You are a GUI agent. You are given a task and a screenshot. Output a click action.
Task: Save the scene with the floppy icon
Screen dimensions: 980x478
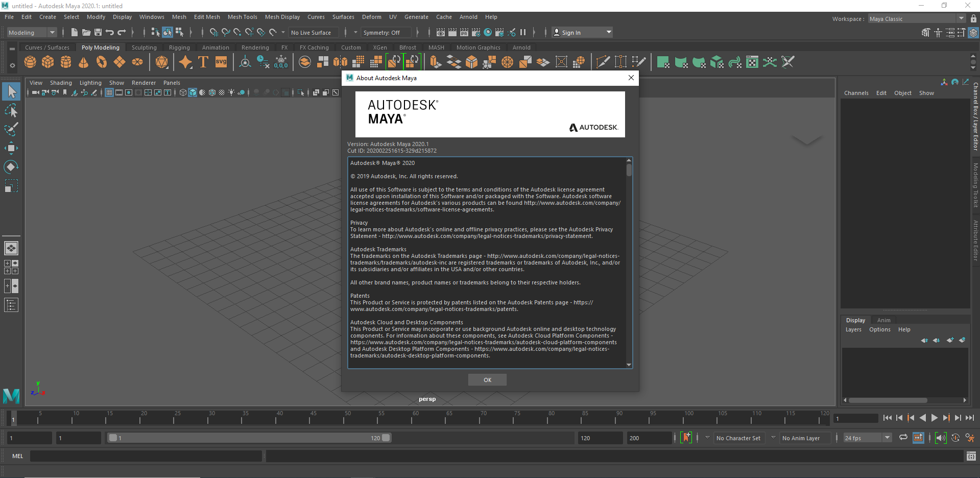(98, 32)
